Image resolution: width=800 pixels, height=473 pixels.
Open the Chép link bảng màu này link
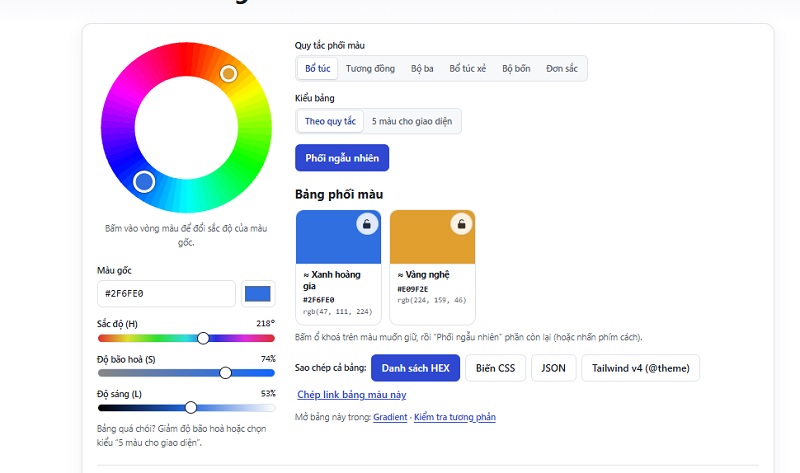[352, 395]
